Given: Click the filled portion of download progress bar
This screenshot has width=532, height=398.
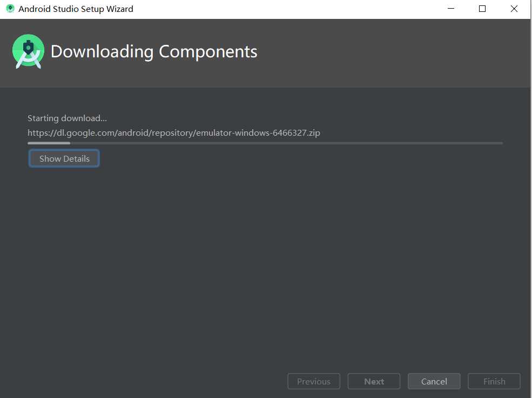Looking at the screenshot, I should (x=49, y=143).
